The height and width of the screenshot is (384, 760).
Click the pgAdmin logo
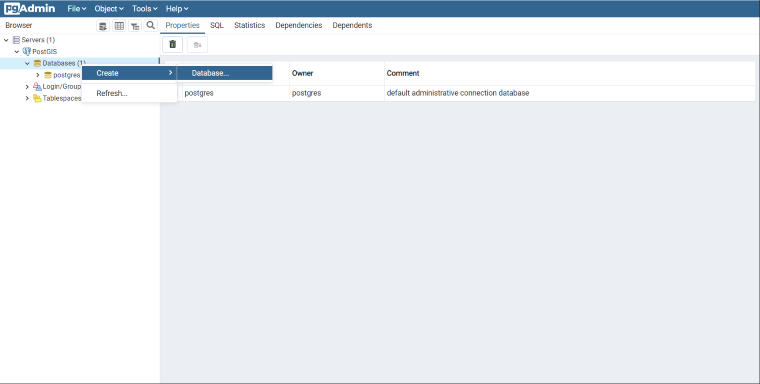(x=30, y=8)
